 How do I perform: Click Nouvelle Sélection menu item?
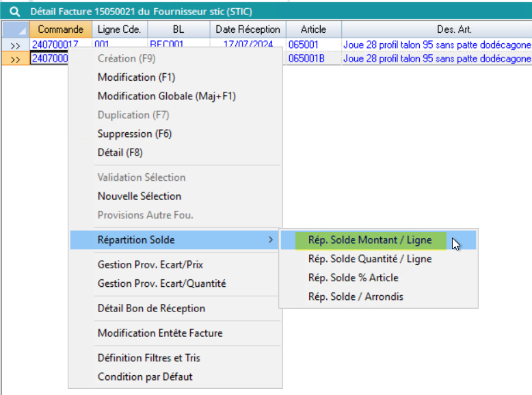[x=139, y=196]
